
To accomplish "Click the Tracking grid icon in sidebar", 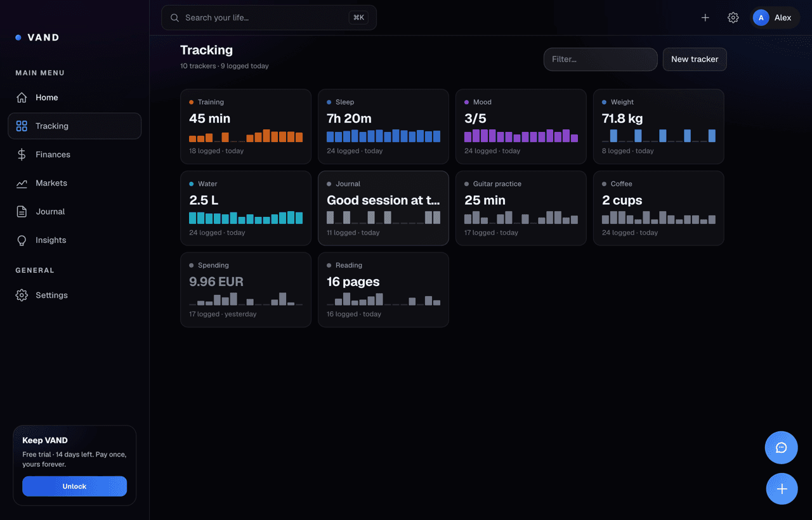I will 22,126.
